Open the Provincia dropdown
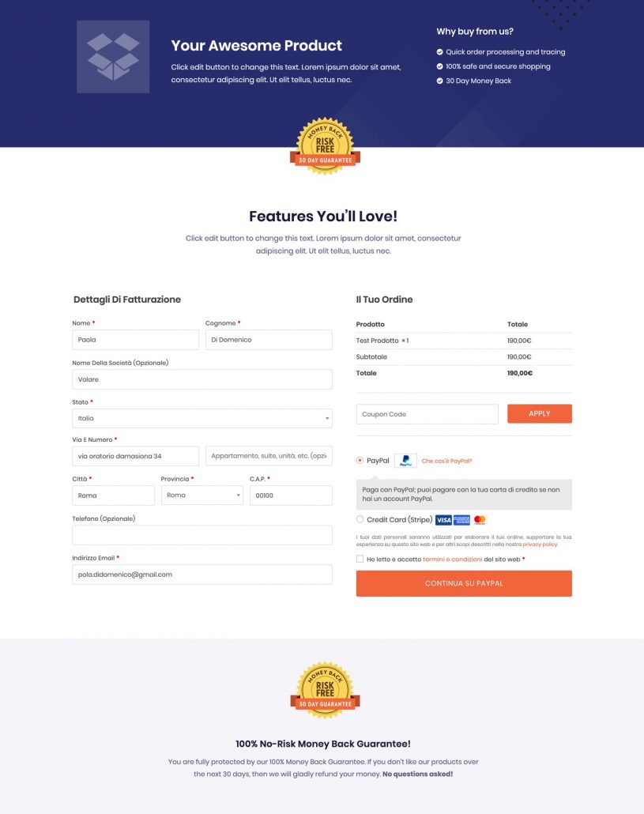 202,496
